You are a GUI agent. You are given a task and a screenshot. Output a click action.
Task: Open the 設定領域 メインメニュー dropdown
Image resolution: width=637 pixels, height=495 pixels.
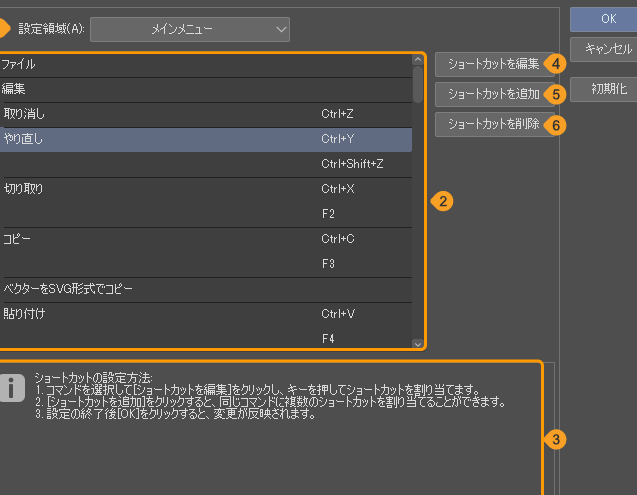(190, 29)
